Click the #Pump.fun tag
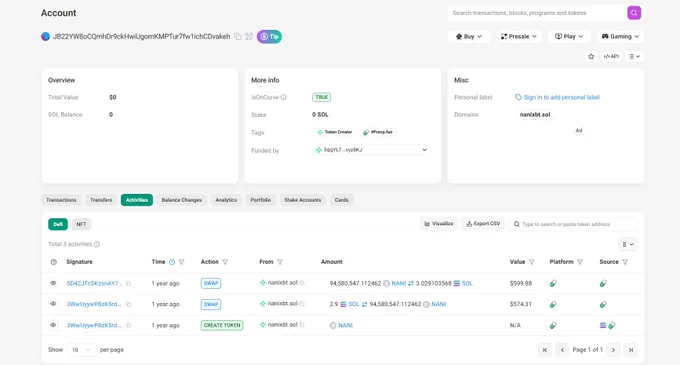 point(378,132)
